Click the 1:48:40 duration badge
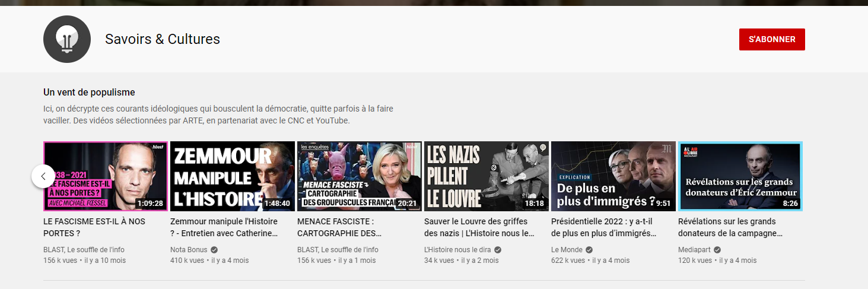This screenshot has width=868, height=289. 278,204
